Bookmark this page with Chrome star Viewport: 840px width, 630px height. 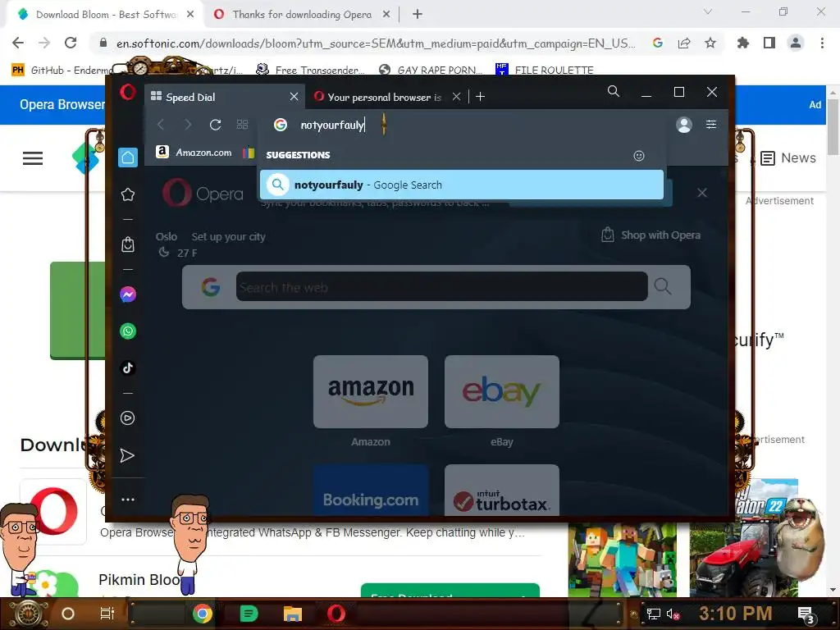coord(710,43)
